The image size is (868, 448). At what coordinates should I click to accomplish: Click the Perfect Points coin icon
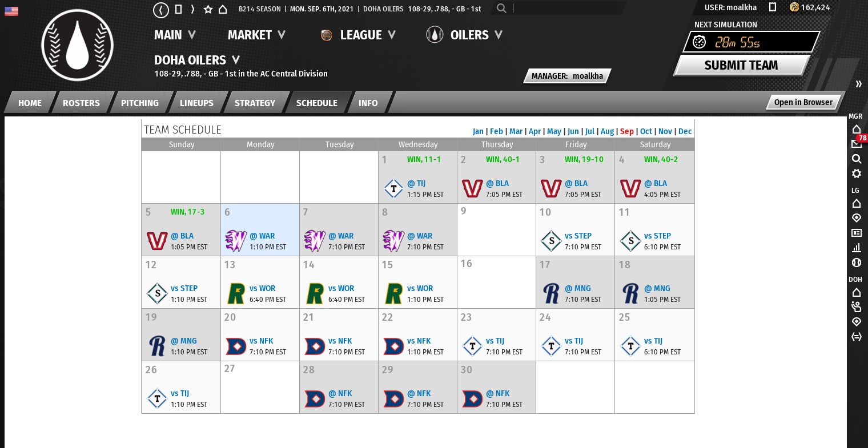point(794,7)
